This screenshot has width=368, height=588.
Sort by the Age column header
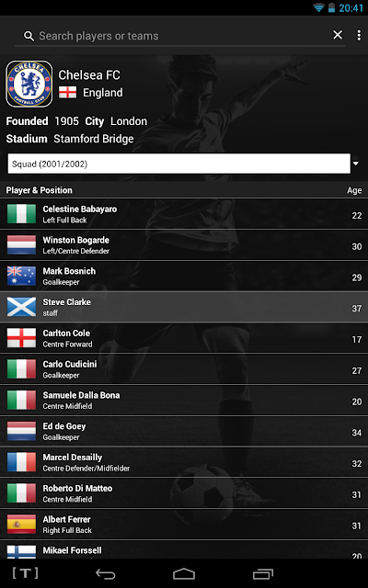[x=354, y=190]
